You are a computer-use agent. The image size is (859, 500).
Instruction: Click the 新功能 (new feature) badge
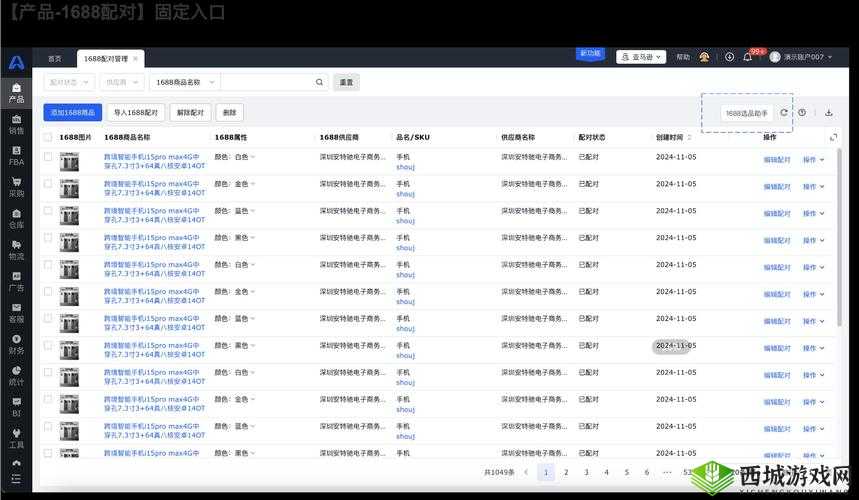tap(590, 54)
